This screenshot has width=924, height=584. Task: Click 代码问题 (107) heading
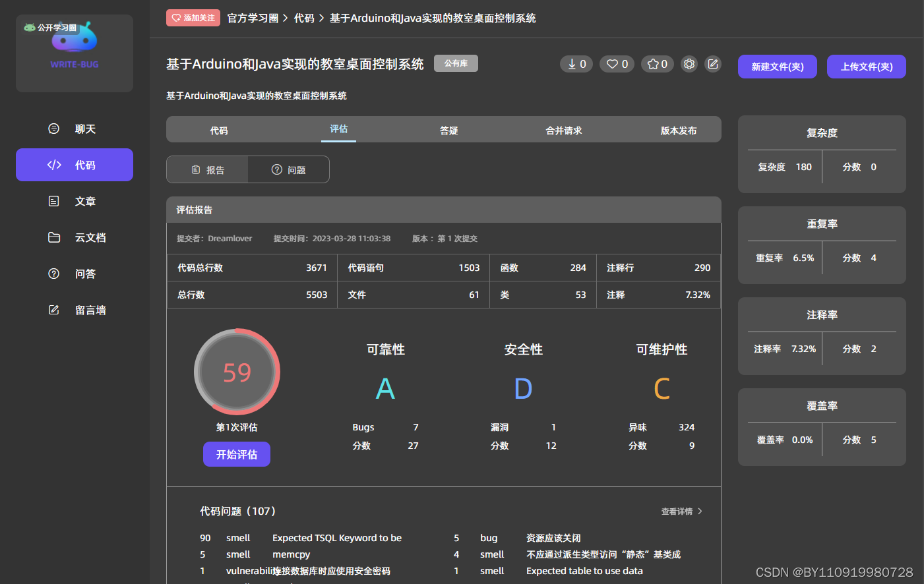point(238,511)
